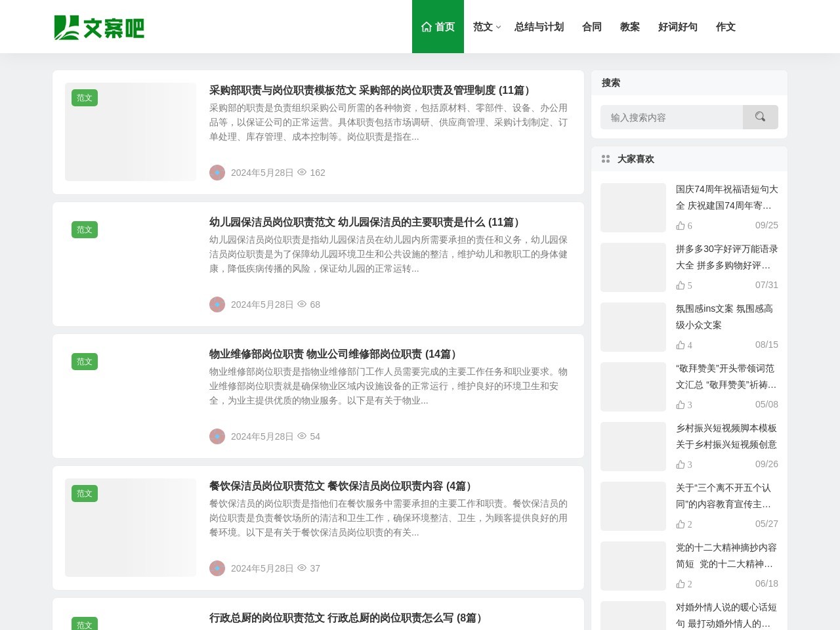Open thumbnail of 采购部职责 article

click(x=131, y=132)
